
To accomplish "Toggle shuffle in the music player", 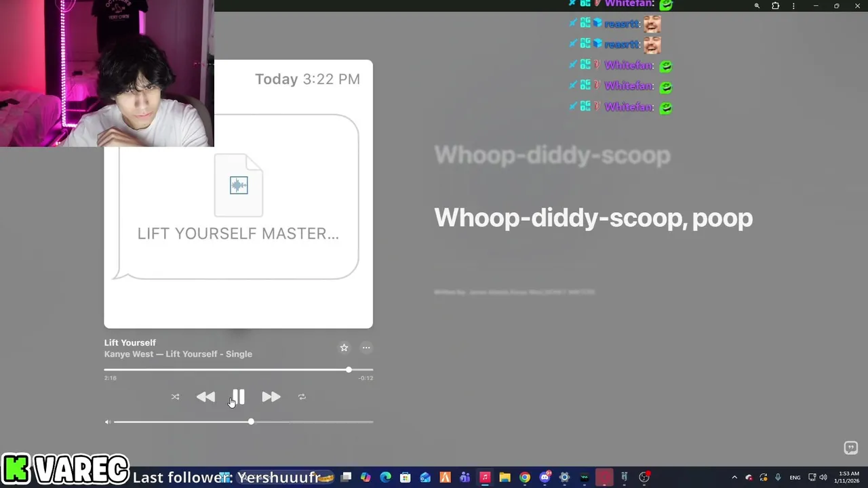I will tap(175, 396).
